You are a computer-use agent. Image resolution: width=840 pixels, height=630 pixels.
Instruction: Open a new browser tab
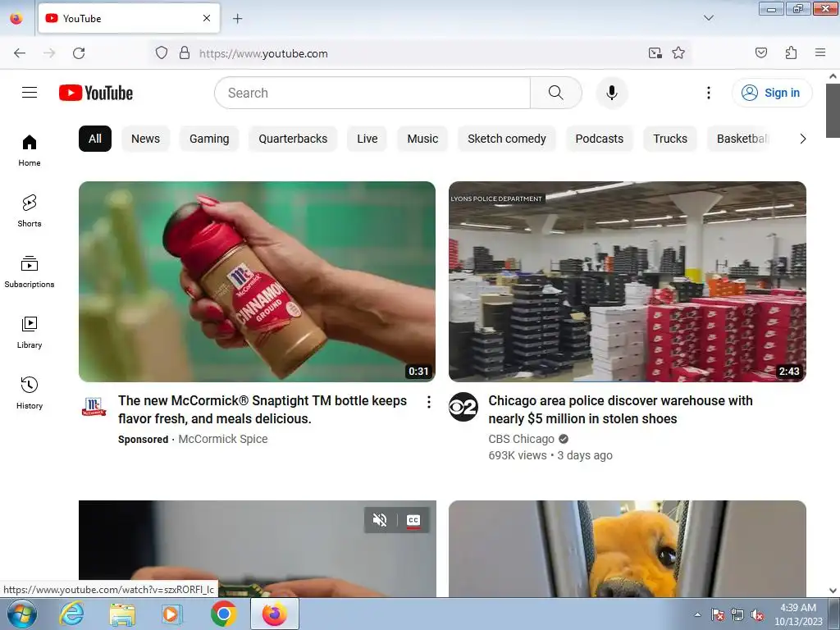237,19
